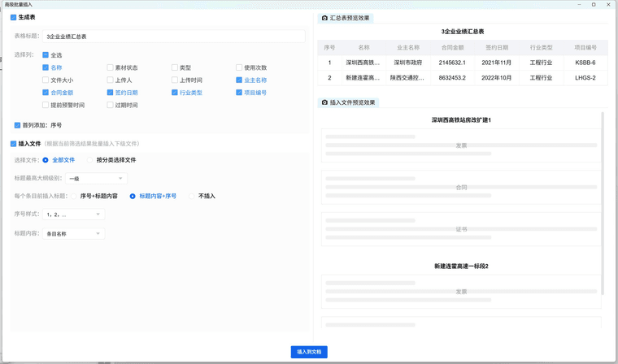Open the 标题最高大纲级别 dropdown
618x364 pixels.
[x=97, y=179]
